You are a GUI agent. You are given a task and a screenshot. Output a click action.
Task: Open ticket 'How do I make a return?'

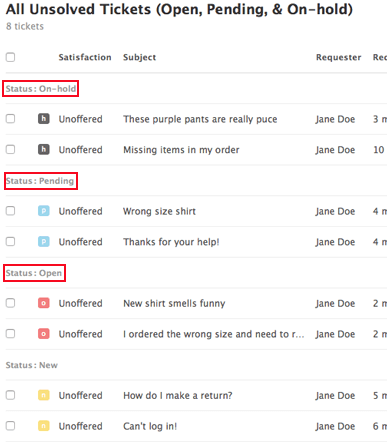click(177, 395)
